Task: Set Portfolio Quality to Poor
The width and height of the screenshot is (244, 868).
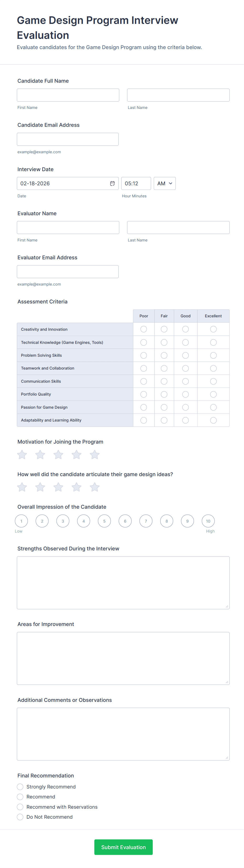Action: 144,394
